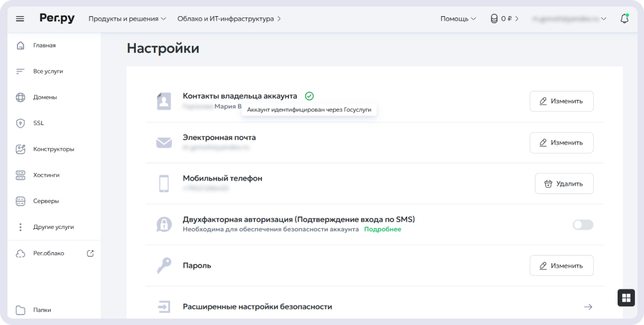Click the Рег.облако external link icon

coord(90,253)
